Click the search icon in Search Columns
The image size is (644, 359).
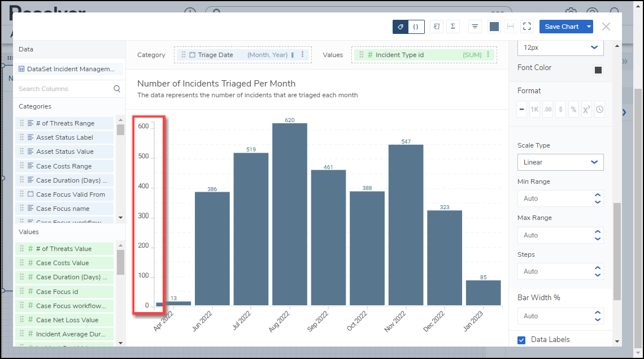point(117,89)
